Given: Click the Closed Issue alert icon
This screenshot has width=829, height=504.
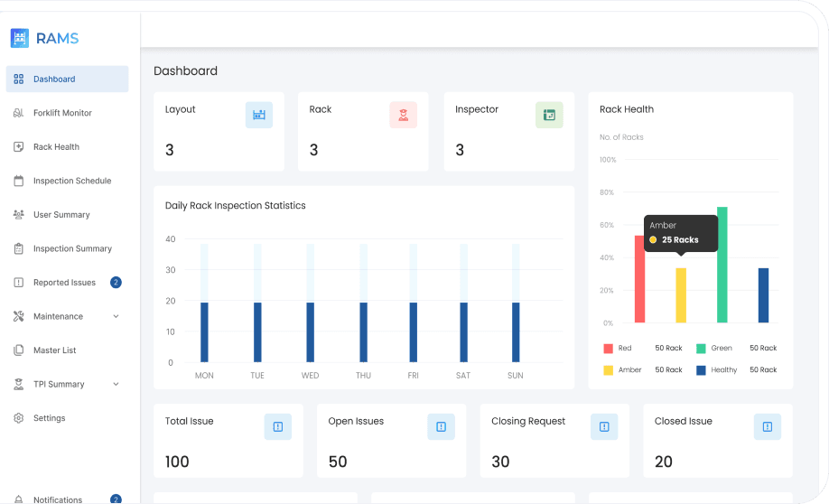Looking at the screenshot, I should pos(768,427).
